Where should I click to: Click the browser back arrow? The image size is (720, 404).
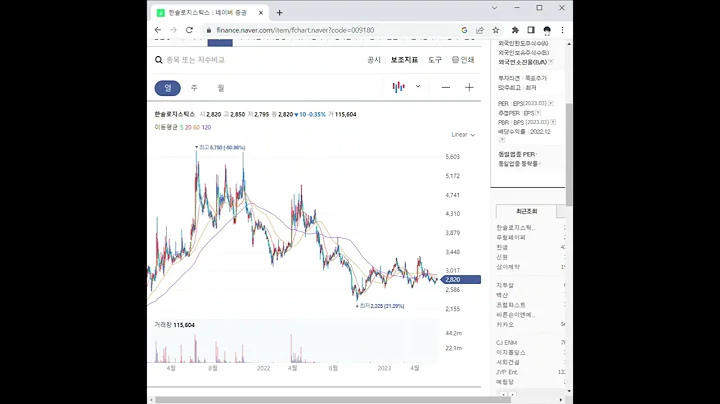tap(158, 30)
